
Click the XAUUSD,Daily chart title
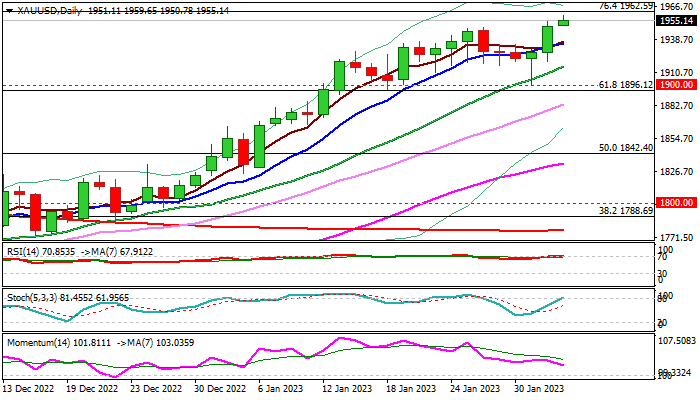pyautogui.click(x=49, y=11)
